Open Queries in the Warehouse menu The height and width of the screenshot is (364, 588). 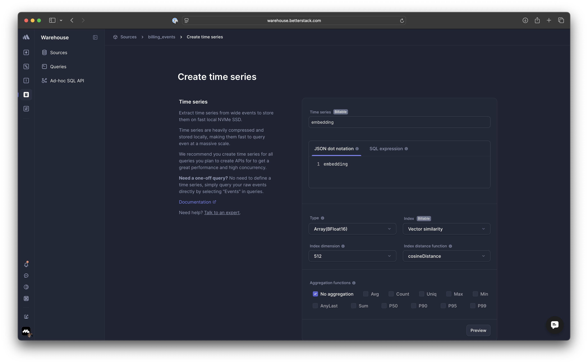click(58, 67)
